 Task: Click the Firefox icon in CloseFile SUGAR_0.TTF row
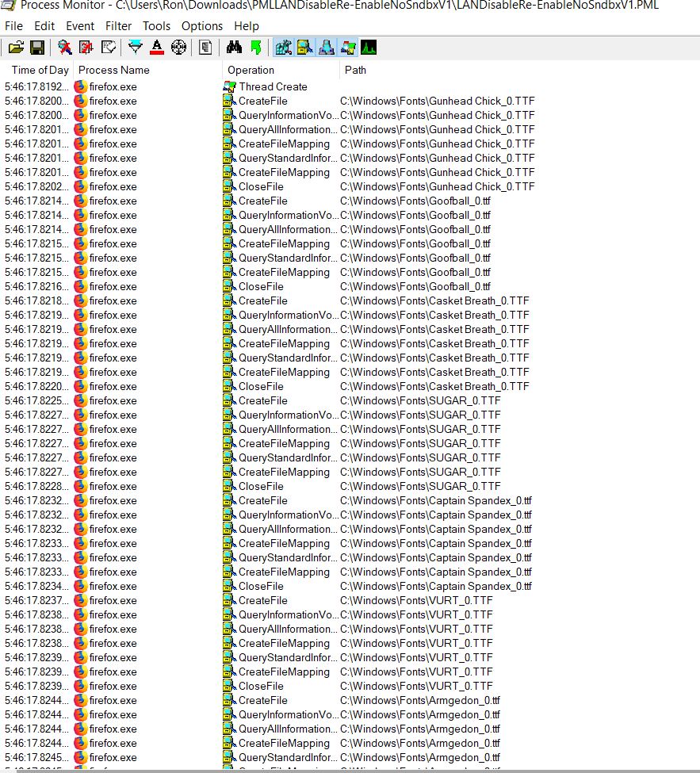coord(80,487)
